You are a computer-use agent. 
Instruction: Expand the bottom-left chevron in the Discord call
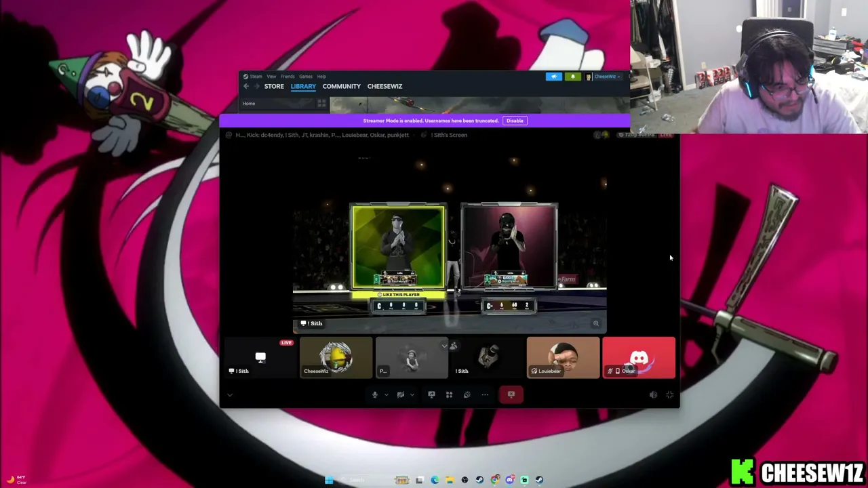230,394
